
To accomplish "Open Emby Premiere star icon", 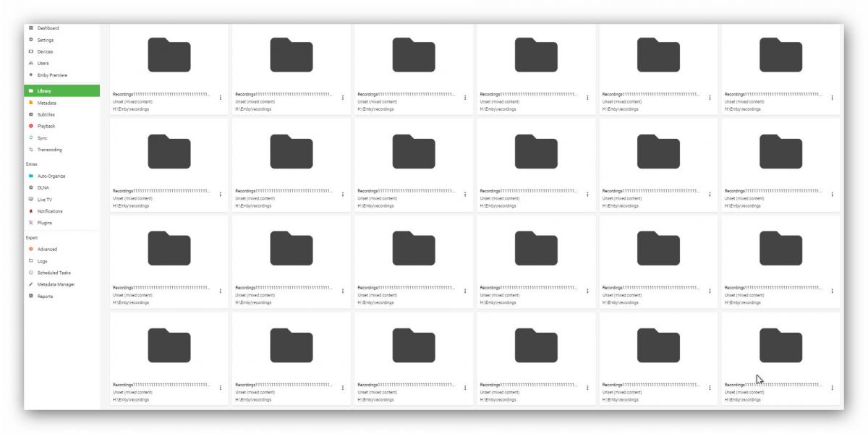I will [30, 75].
